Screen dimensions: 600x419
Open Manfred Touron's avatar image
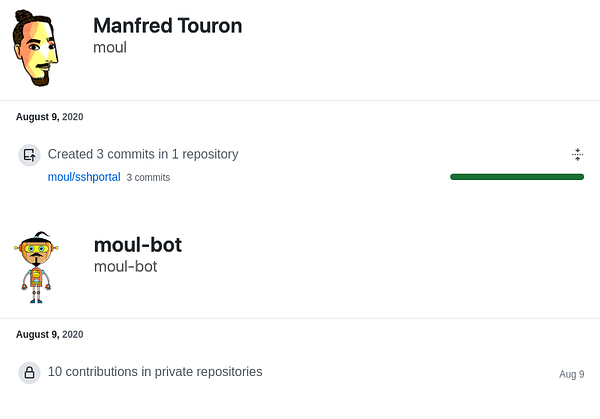[36, 48]
